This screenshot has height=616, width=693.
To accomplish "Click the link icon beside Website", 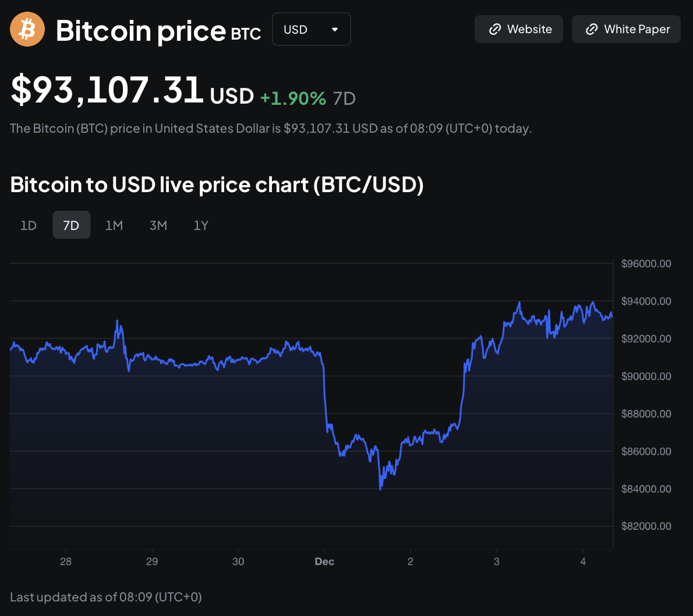I will point(495,29).
